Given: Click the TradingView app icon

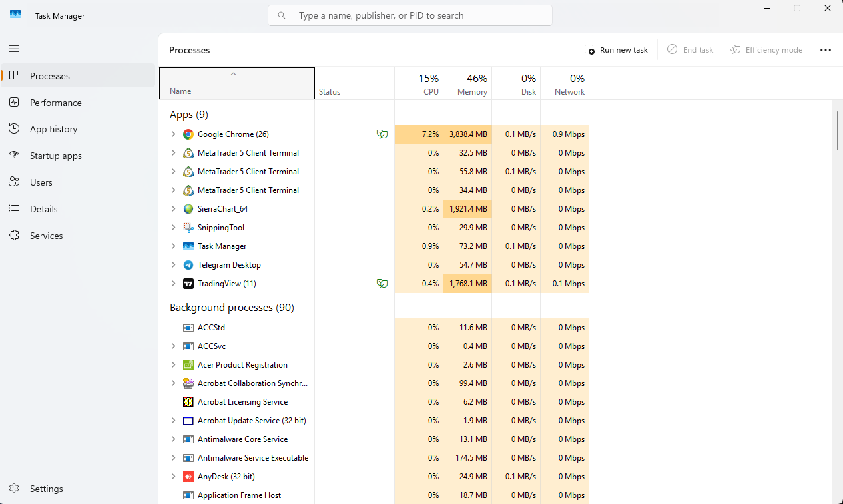Looking at the screenshot, I should coord(188,284).
